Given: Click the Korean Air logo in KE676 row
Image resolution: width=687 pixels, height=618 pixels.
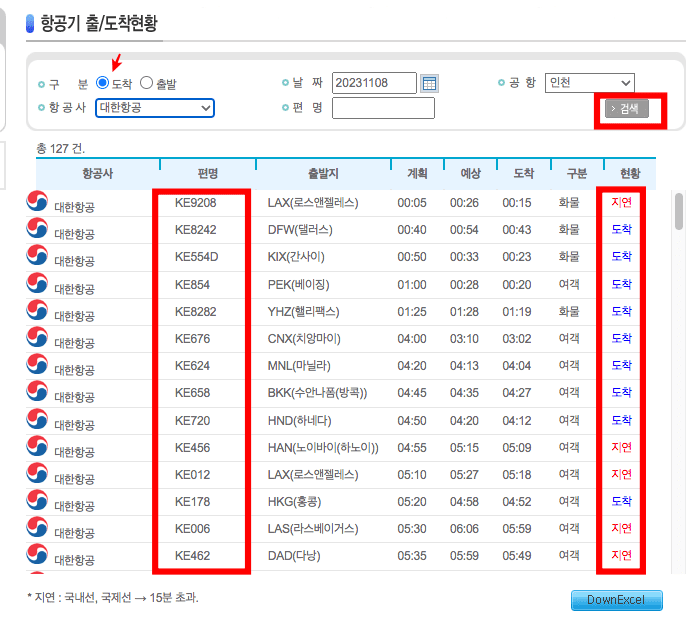Looking at the screenshot, I should coord(37,338).
